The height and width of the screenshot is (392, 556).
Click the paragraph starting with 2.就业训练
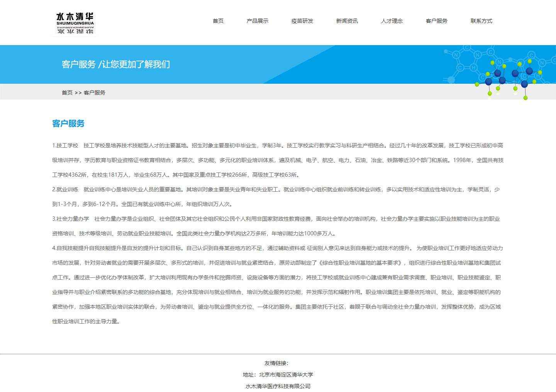276,197
